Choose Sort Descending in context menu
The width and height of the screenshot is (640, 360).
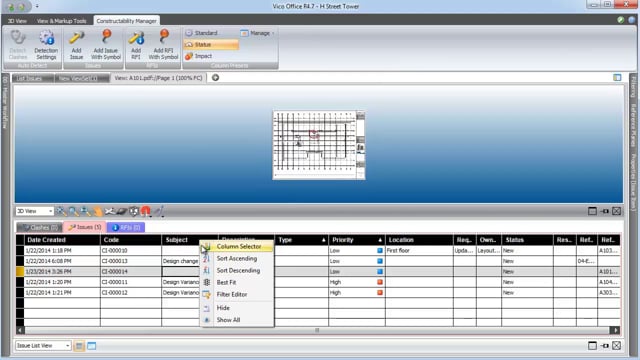pos(237,270)
